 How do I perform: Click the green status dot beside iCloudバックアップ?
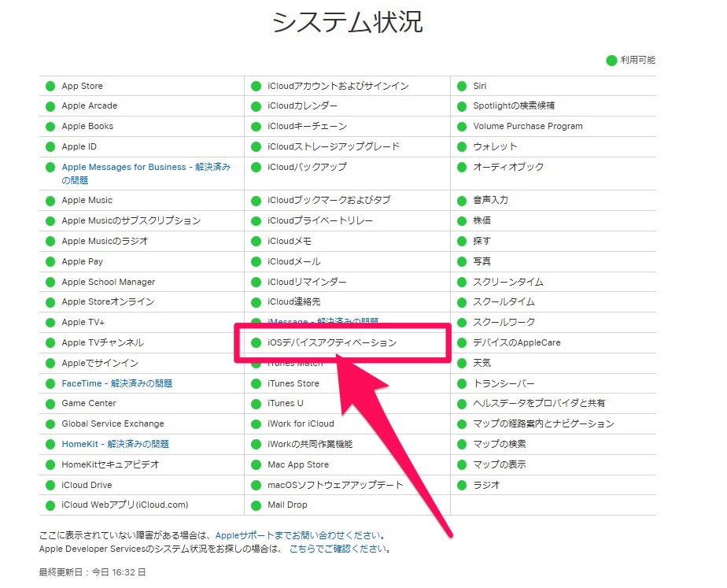[256, 168]
